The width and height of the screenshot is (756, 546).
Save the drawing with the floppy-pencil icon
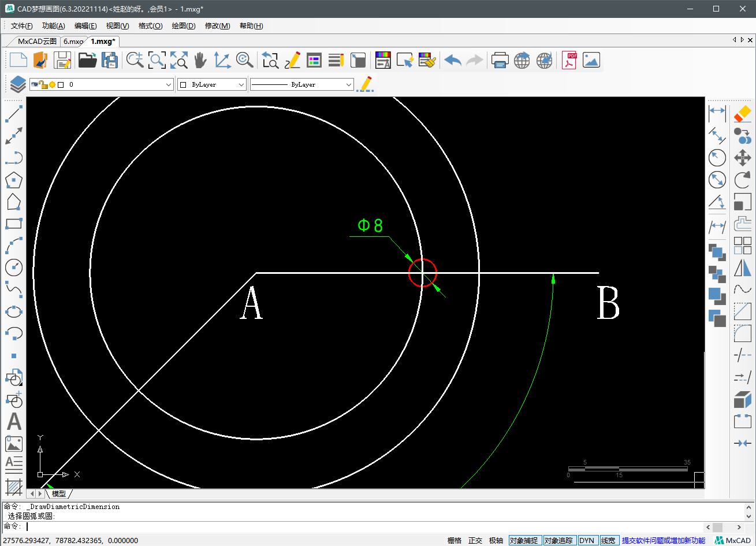pyautogui.click(x=62, y=60)
